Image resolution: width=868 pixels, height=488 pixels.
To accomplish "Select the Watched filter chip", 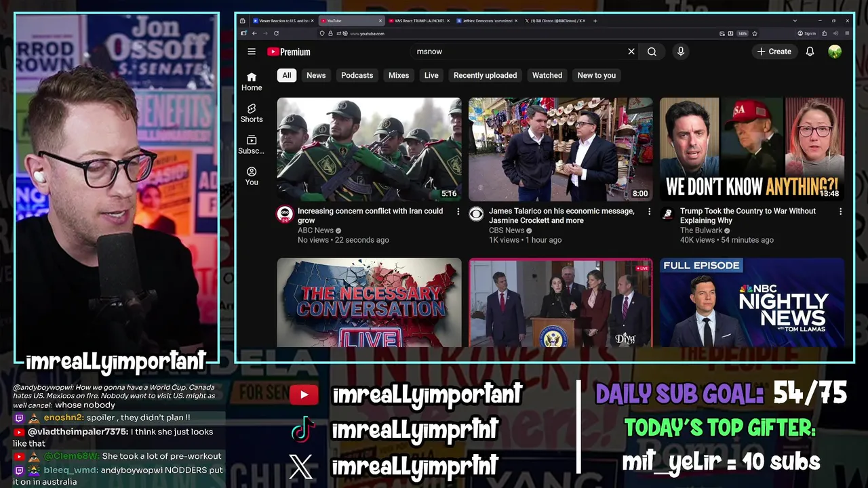I will pyautogui.click(x=547, y=75).
